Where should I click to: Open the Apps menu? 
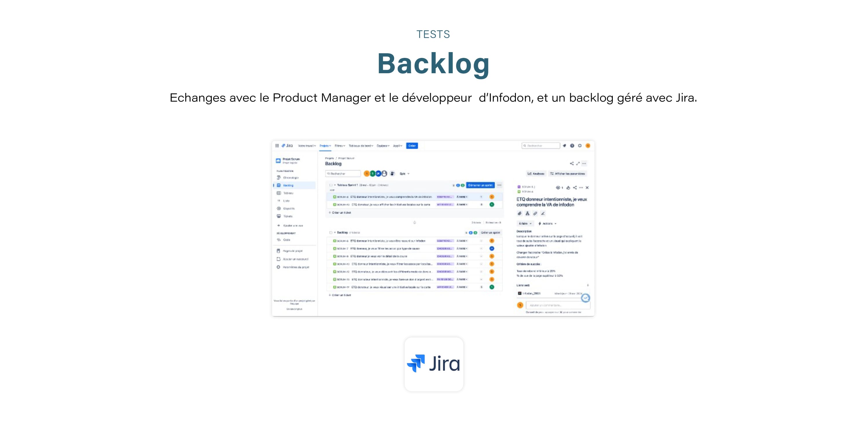[398, 146]
